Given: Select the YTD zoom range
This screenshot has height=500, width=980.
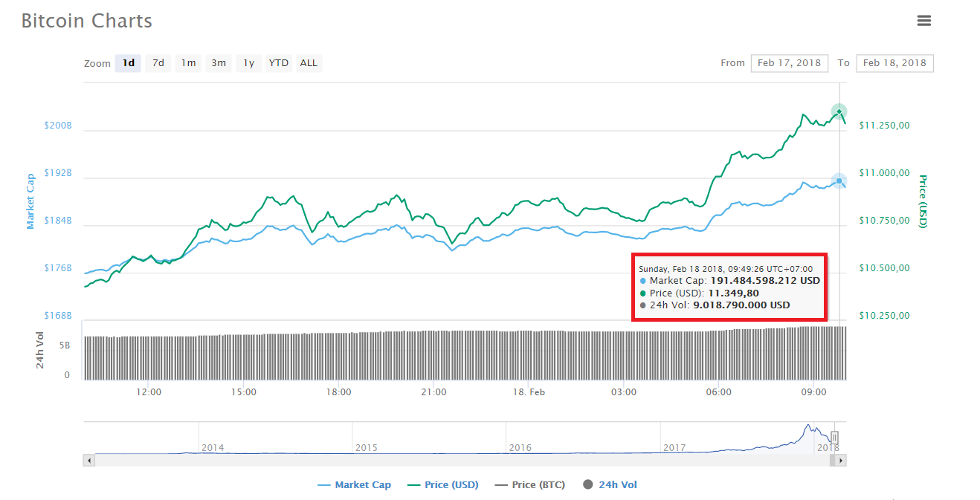Looking at the screenshot, I should tap(278, 63).
